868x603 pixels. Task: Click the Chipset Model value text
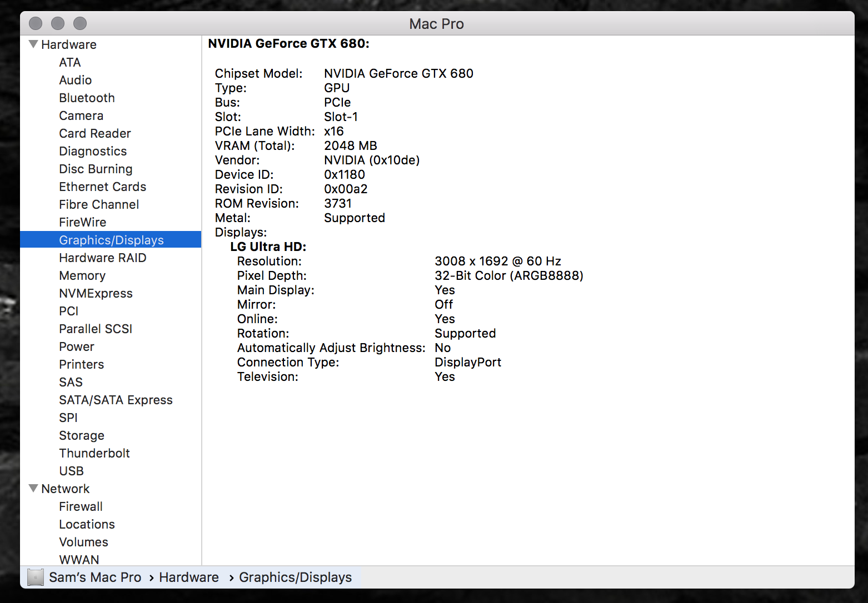point(399,73)
